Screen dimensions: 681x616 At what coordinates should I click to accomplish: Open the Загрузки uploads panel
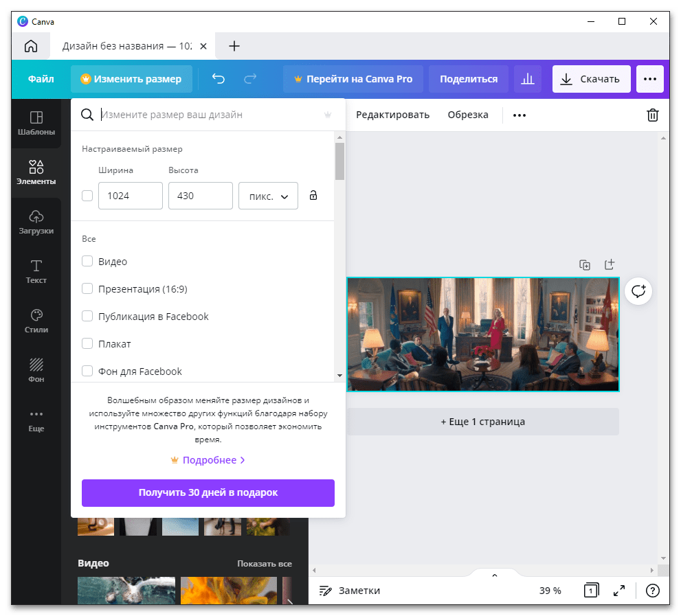tap(36, 223)
